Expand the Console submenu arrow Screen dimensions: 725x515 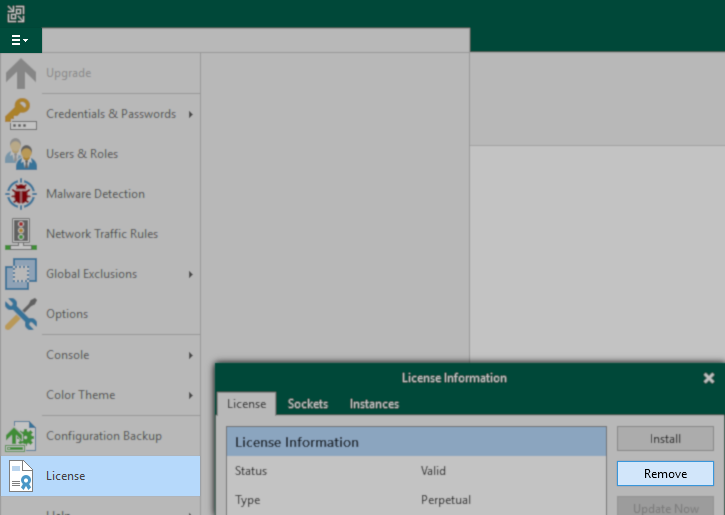[190, 355]
